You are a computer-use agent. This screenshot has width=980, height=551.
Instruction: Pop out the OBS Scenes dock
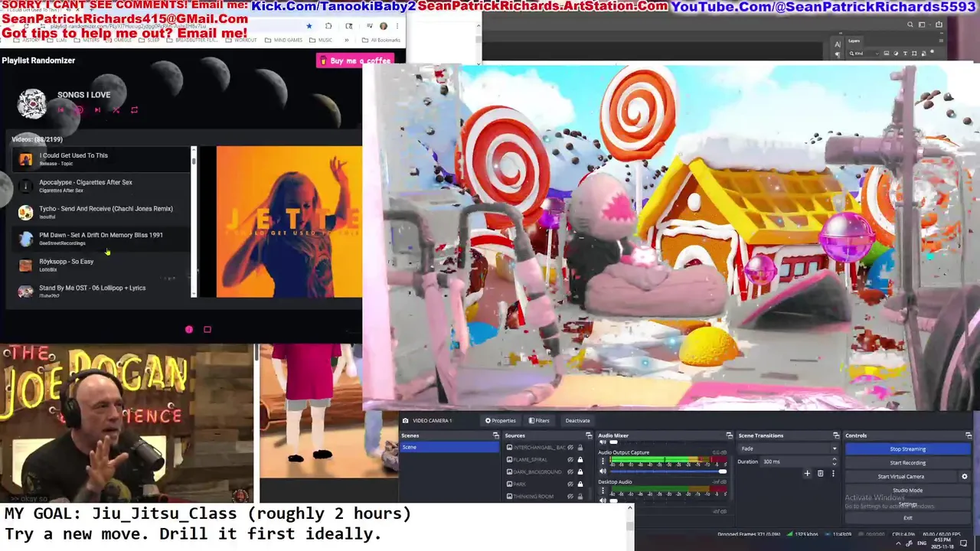(495, 435)
